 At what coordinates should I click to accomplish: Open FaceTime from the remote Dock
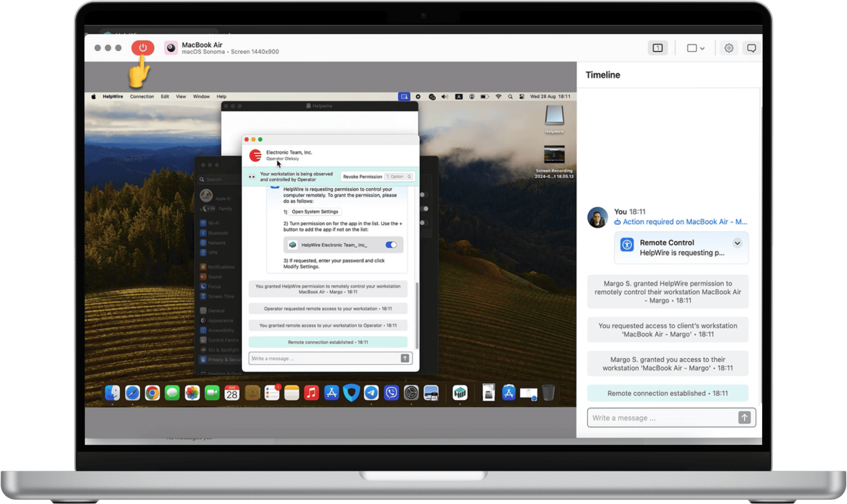(x=212, y=393)
